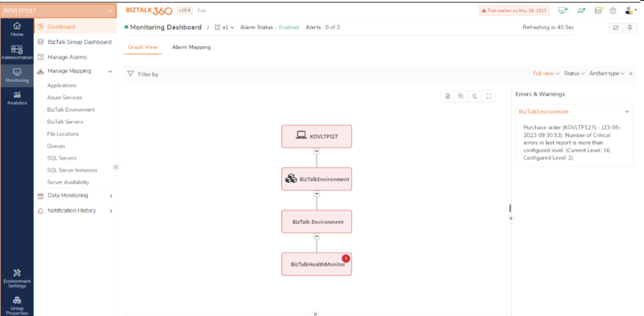Select the BizTalkHealthMonitor graph node
Screen dimensions: 644x316
(317, 264)
